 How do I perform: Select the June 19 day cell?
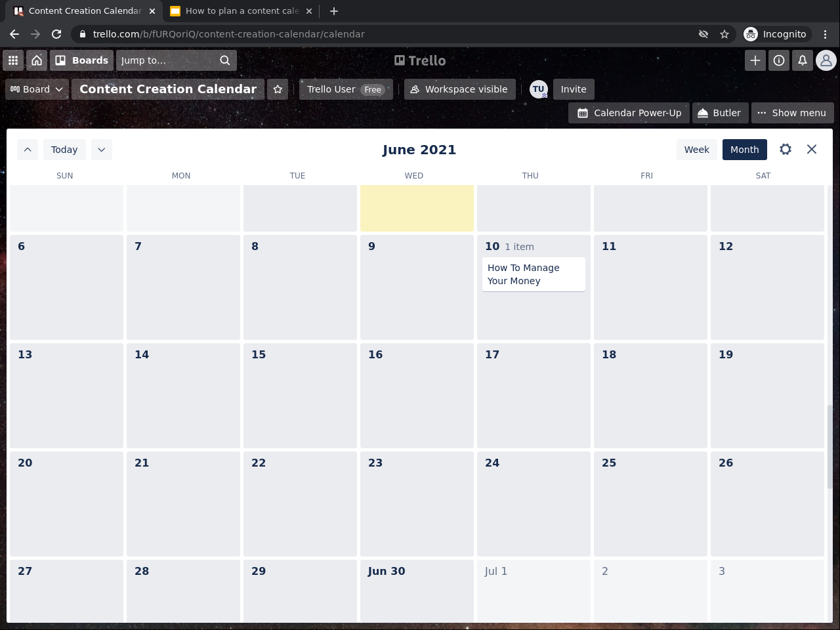pyautogui.click(x=767, y=396)
